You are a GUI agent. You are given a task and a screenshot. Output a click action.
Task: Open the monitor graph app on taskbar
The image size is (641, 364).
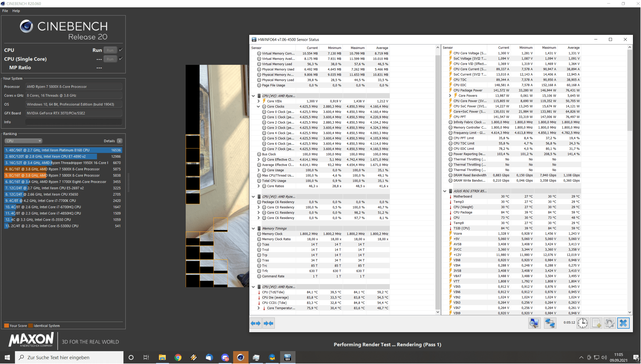coord(256,358)
